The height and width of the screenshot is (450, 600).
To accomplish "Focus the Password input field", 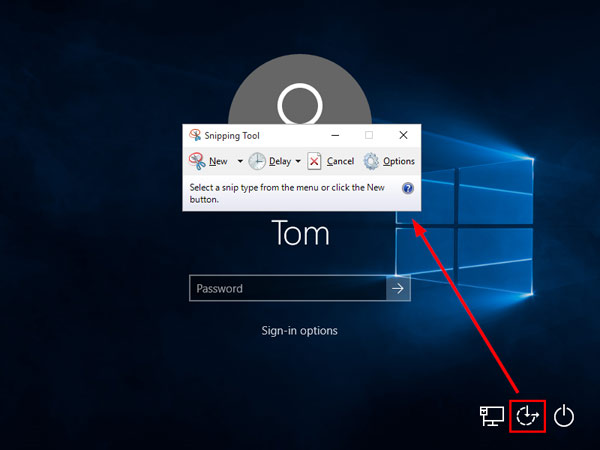I will point(287,289).
